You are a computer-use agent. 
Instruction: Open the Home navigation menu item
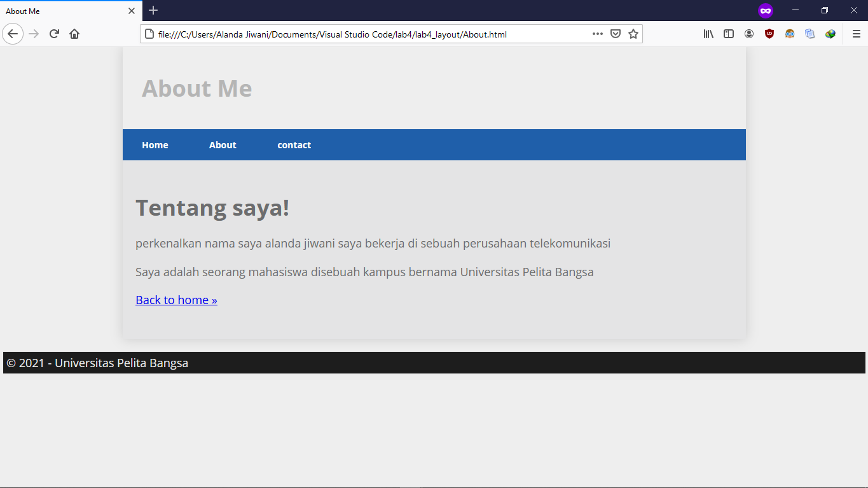[155, 145]
